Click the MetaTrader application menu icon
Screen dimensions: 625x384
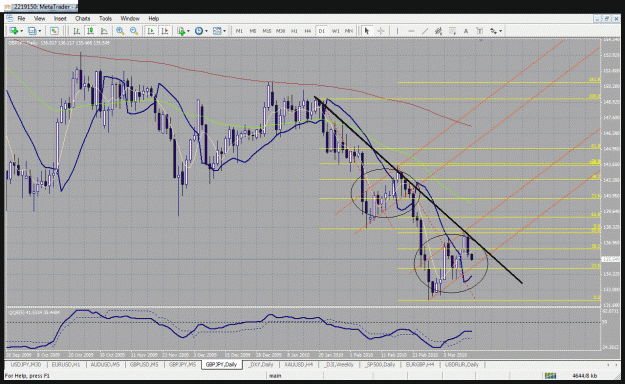pos(9,18)
